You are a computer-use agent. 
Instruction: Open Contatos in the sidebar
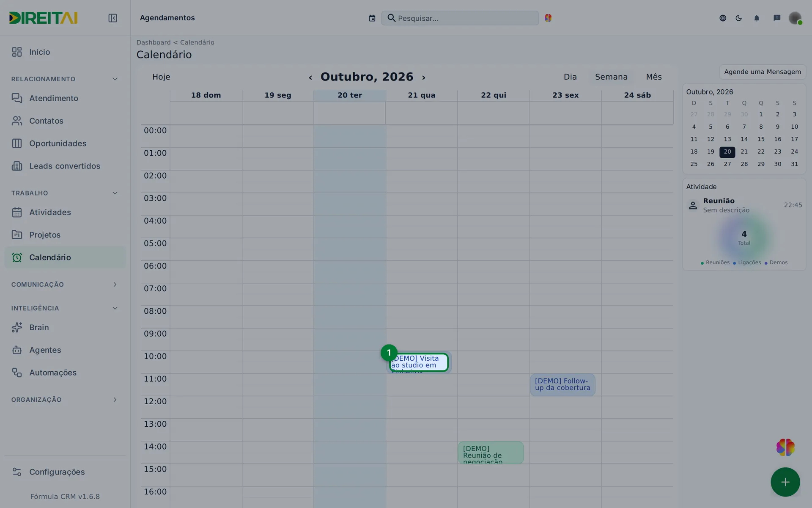pos(65,121)
